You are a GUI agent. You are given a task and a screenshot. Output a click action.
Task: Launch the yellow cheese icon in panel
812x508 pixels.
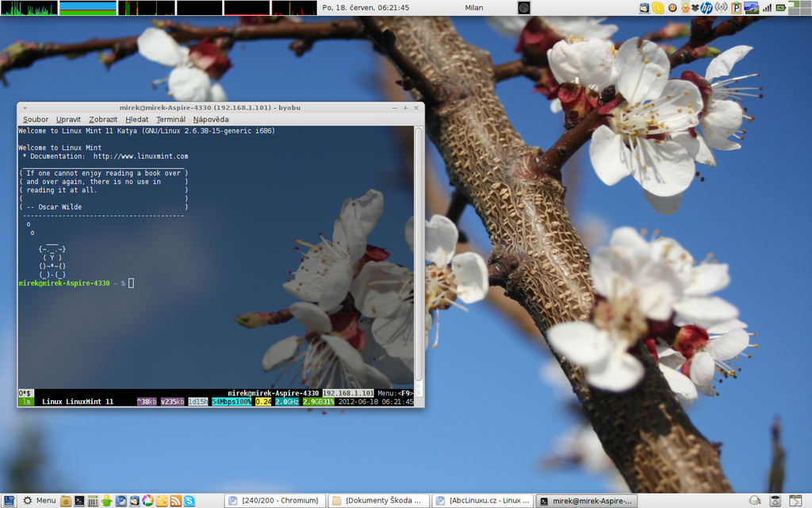coord(162,501)
